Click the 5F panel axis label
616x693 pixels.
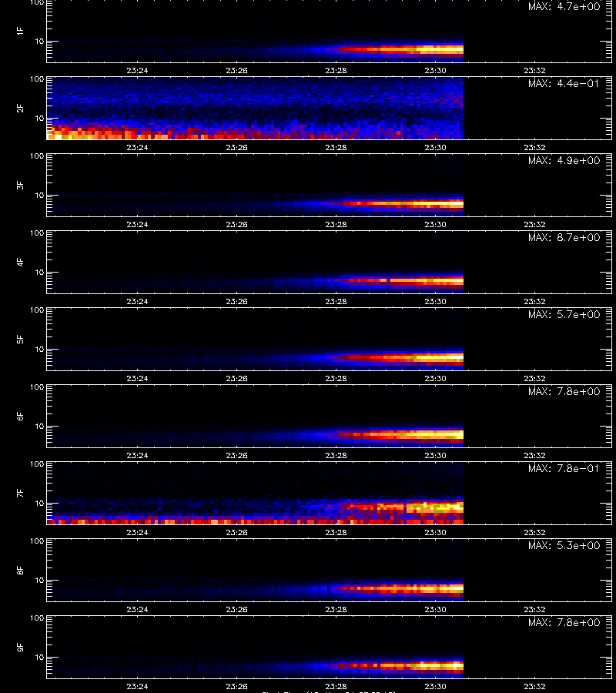20,339
